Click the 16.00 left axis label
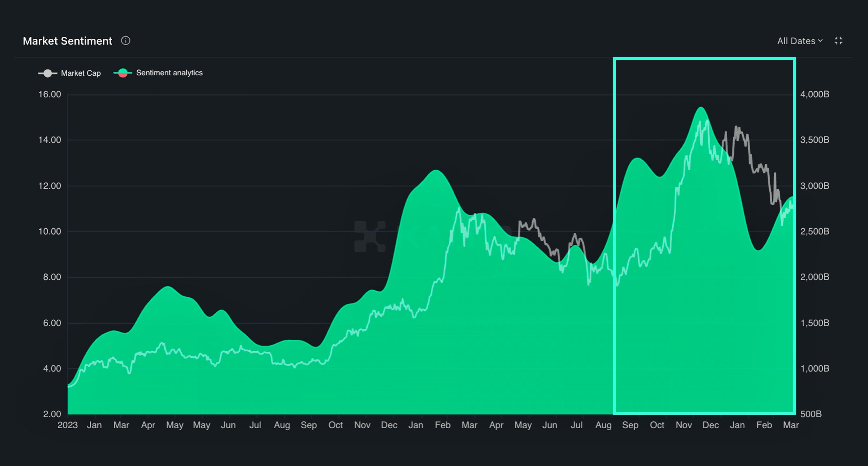 click(x=49, y=95)
